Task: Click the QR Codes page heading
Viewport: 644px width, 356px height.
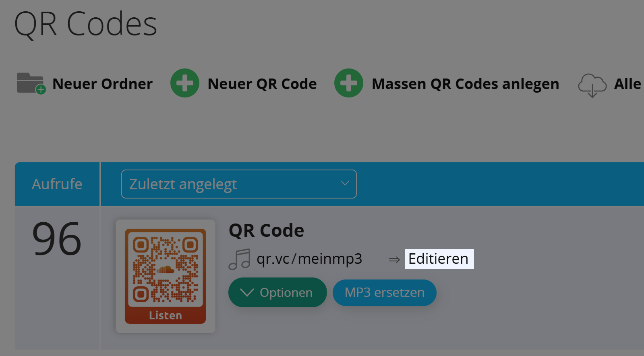Action: coord(85,23)
